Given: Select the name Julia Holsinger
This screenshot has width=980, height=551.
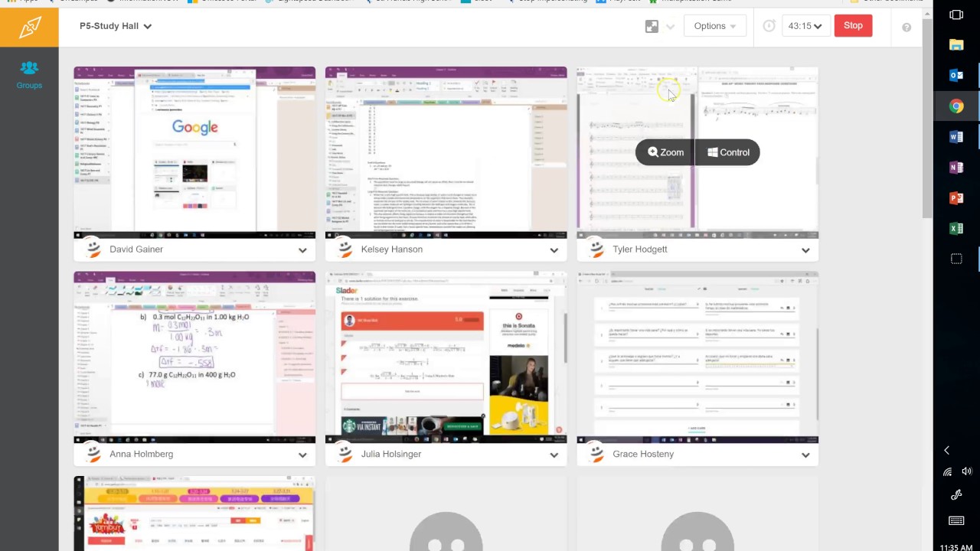Looking at the screenshot, I should point(391,455).
